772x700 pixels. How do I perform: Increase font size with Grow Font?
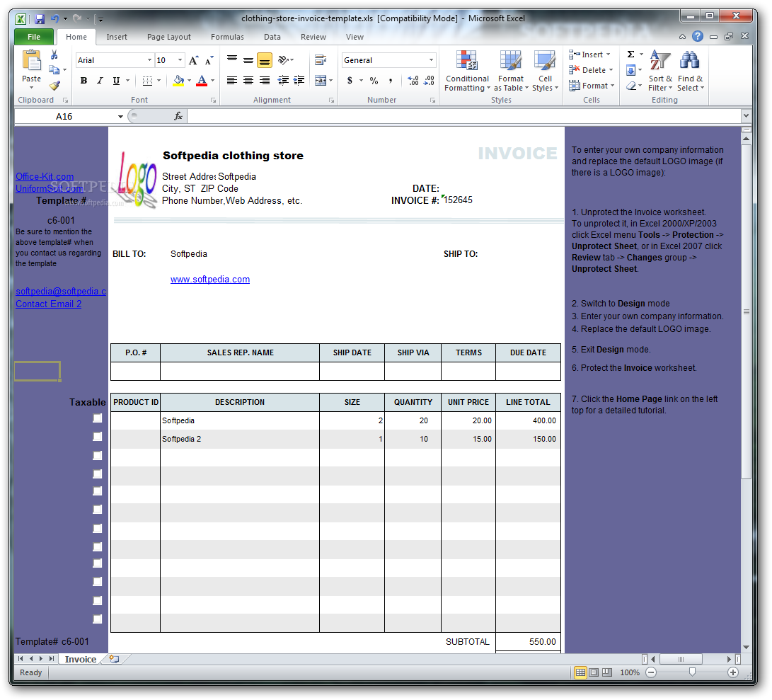(x=193, y=60)
